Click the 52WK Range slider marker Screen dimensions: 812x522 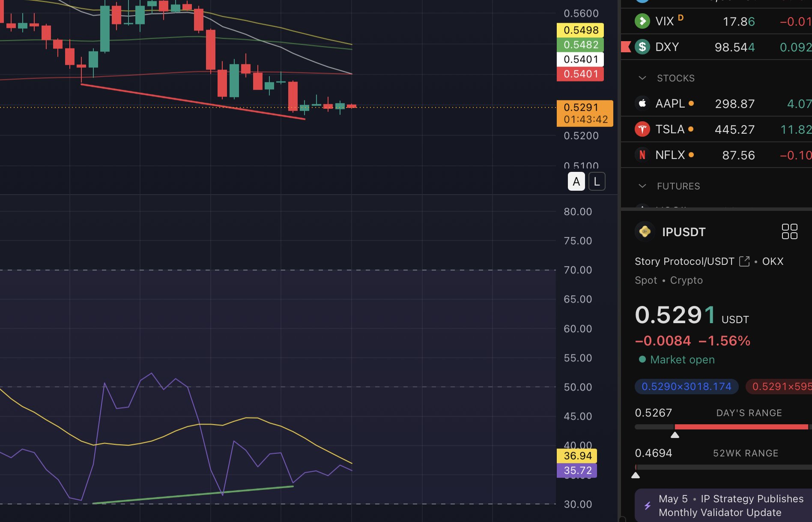pos(636,475)
